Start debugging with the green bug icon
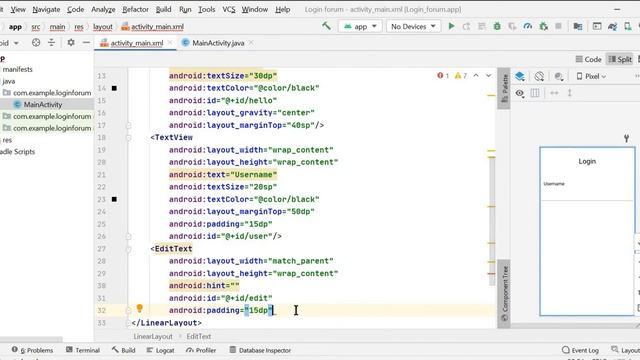 tap(497, 26)
